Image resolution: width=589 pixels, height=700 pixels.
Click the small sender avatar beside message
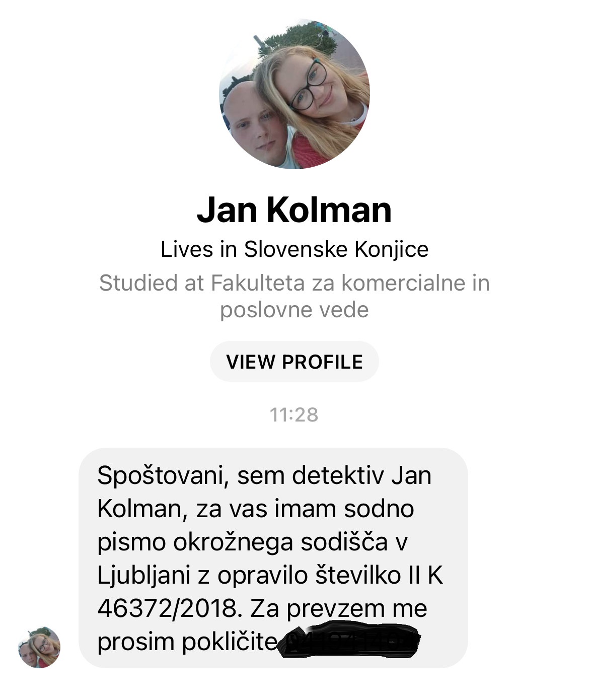pos(39,647)
